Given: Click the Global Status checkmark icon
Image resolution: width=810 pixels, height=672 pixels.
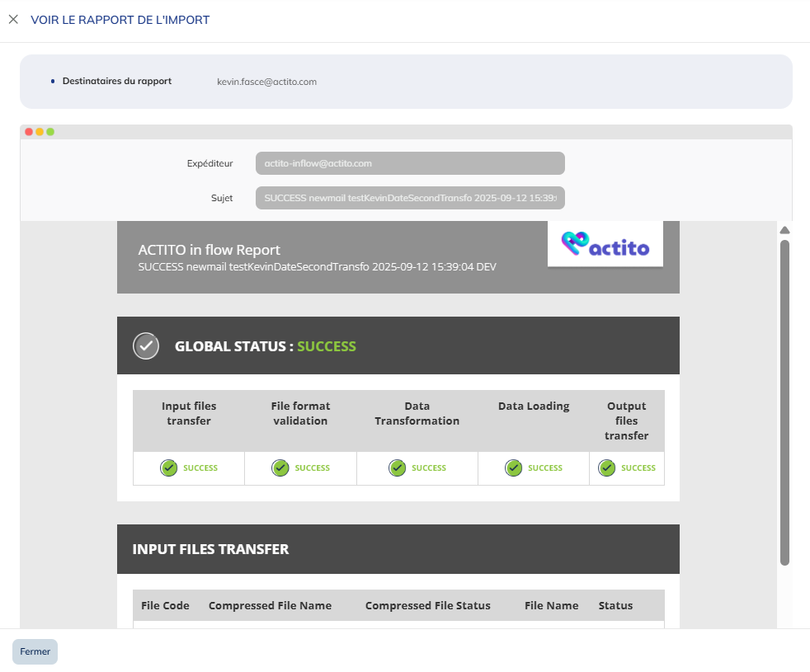Looking at the screenshot, I should (x=146, y=346).
